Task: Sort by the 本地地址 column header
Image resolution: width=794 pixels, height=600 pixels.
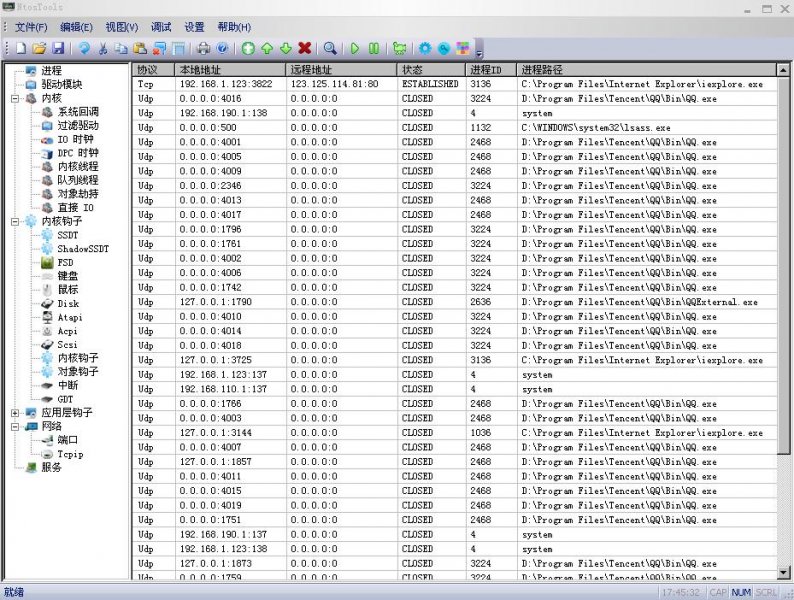Action: 230,70
